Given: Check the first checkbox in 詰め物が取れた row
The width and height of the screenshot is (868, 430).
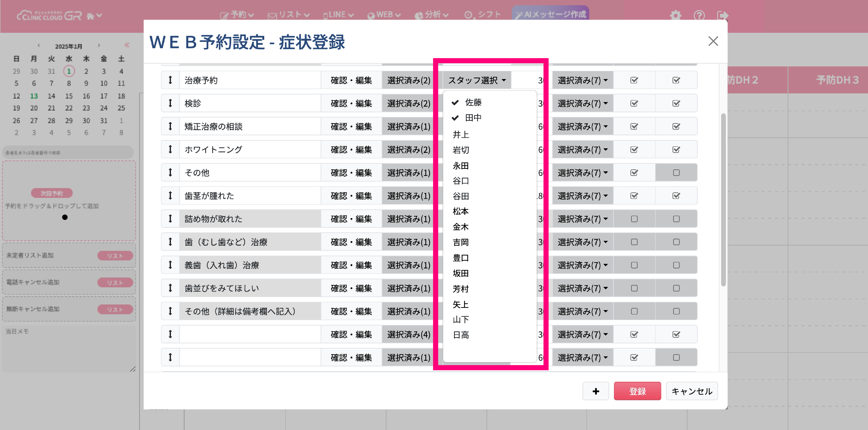Looking at the screenshot, I should coord(634,219).
